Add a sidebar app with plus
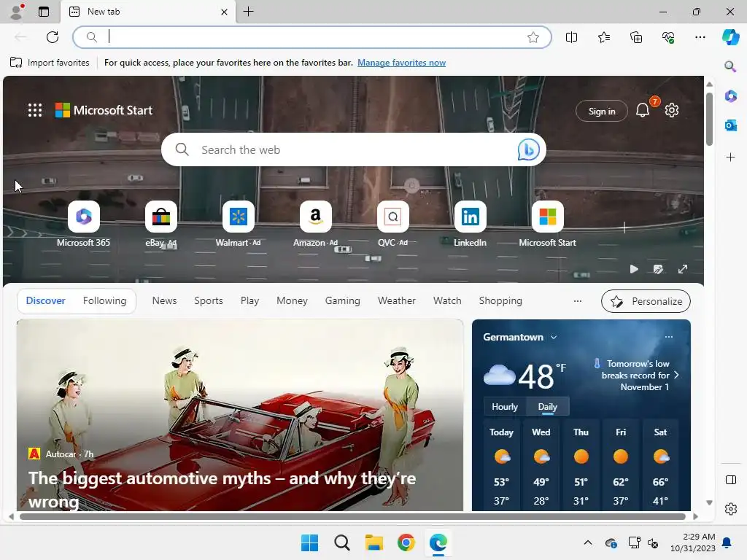The height and width of the screenshot is (560, 747). (x=731, y=157)
